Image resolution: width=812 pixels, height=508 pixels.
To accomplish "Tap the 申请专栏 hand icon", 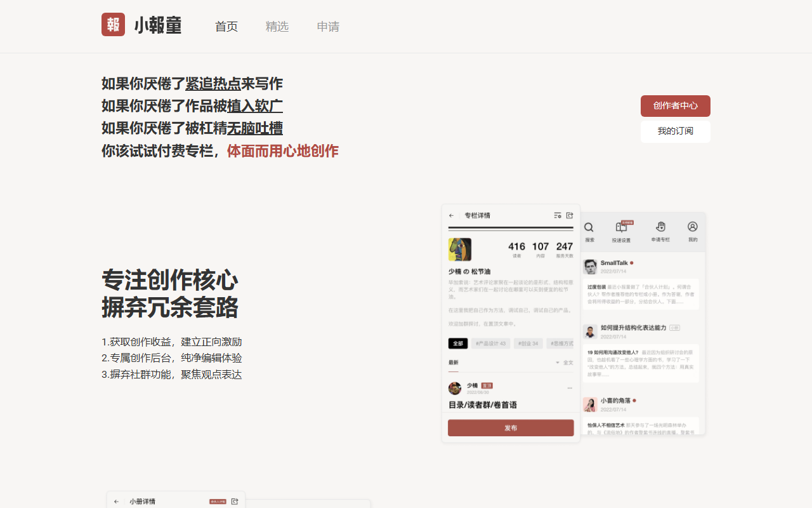I will [x=660, y=227].
